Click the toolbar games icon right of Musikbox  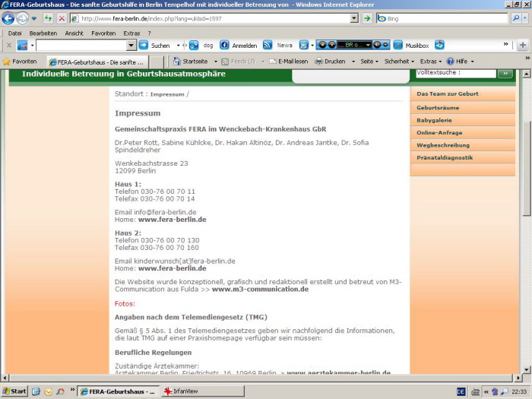pos(439,45)
